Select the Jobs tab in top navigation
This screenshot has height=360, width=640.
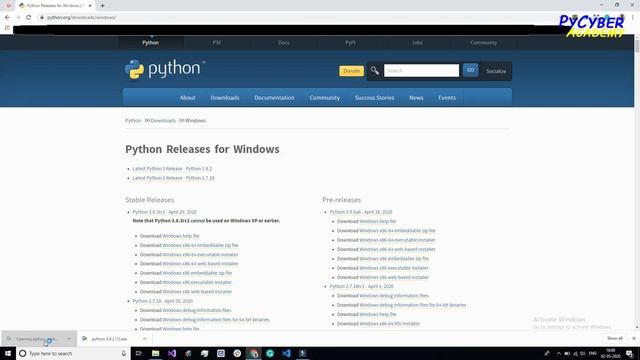417,42
